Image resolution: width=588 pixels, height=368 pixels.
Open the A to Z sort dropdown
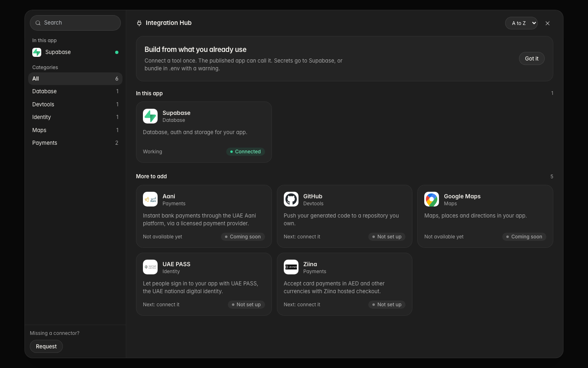click(x=521, y=23)
